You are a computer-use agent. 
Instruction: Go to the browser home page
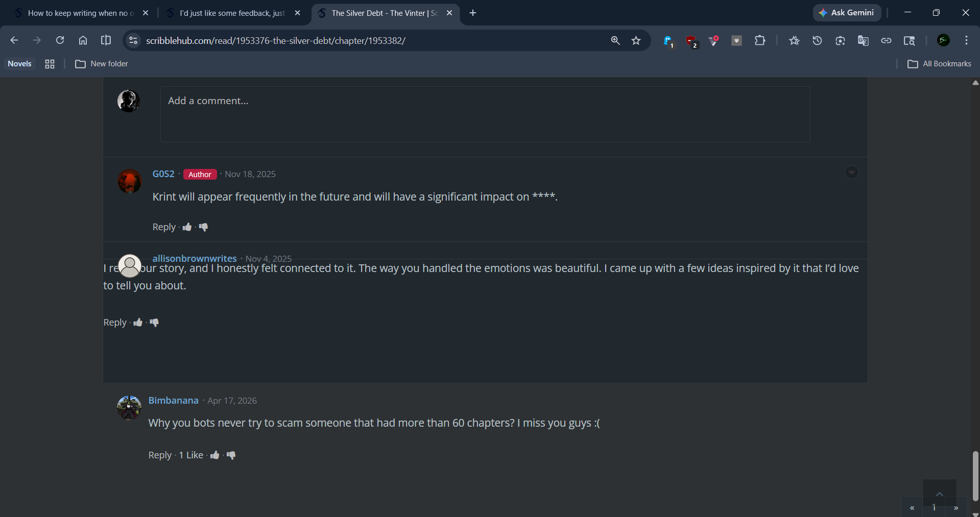[83, 40]
